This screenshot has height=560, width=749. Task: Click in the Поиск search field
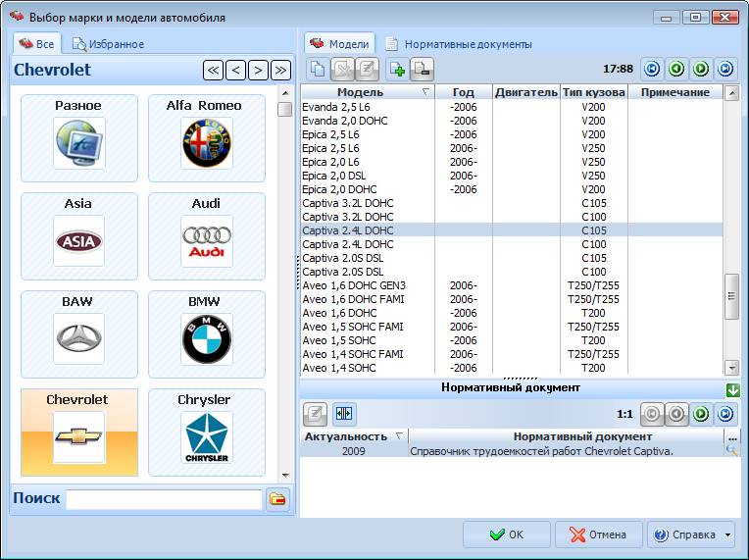(x=164, y=499)
